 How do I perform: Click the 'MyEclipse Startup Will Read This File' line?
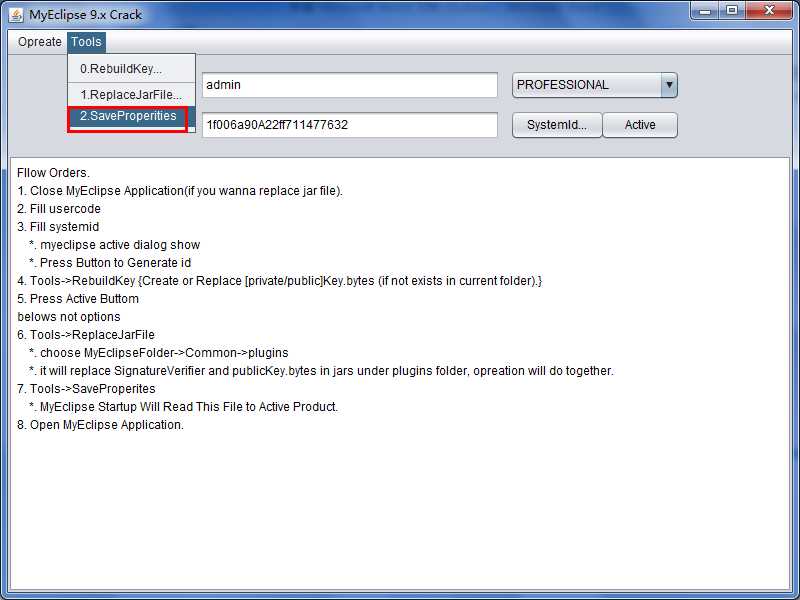(x=184, y=407)
